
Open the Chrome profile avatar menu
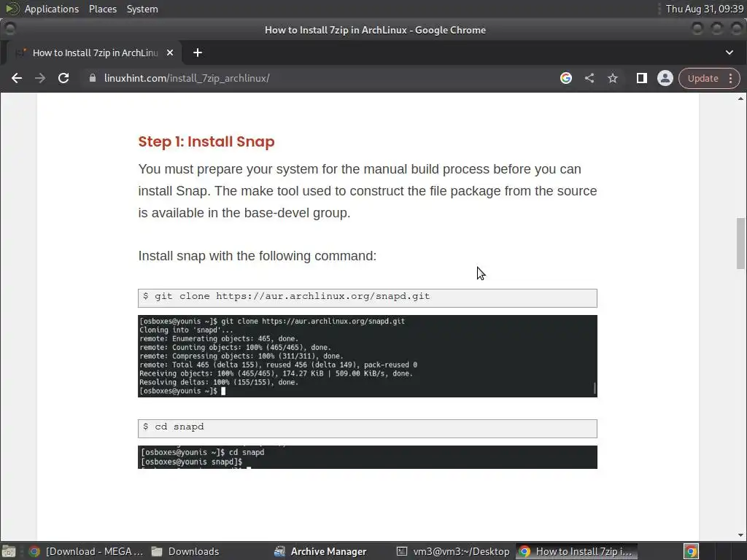point(665,78)
